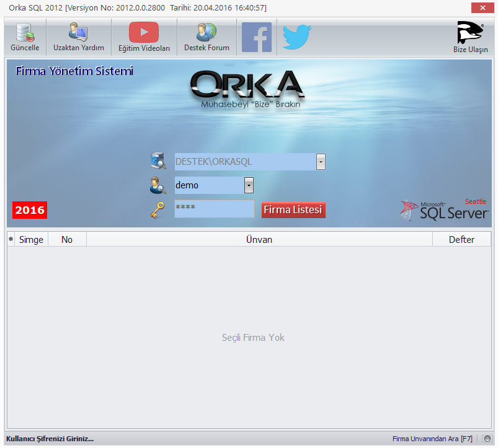Expand the demo user dropdown arrow
Image resolution: width=498 pixels, height=448 pixels.
(249, 185)
